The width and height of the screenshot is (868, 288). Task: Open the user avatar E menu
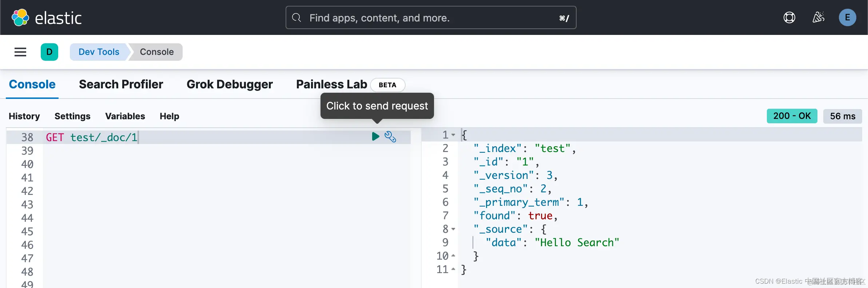pos(847,17)
